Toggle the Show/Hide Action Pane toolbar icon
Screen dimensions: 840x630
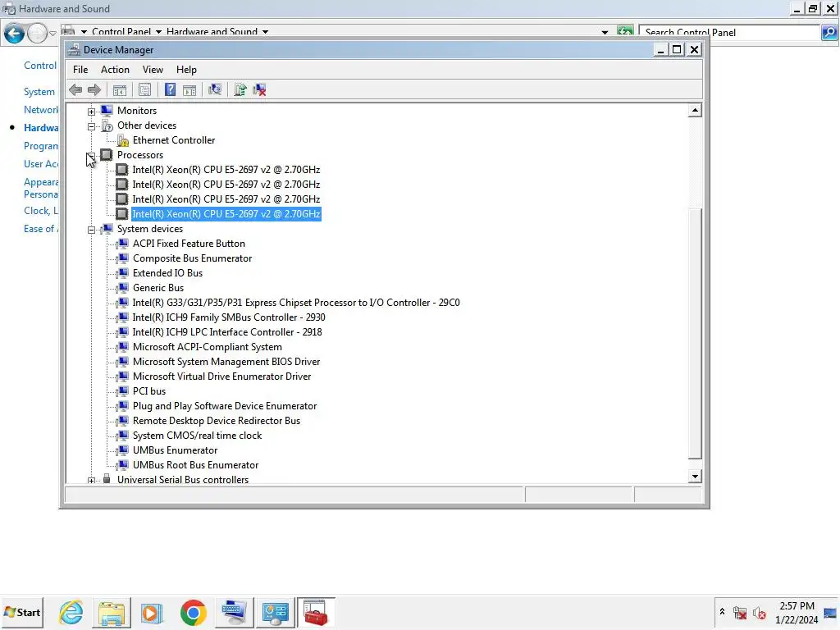pyautogui.click(x=189, y=90)
